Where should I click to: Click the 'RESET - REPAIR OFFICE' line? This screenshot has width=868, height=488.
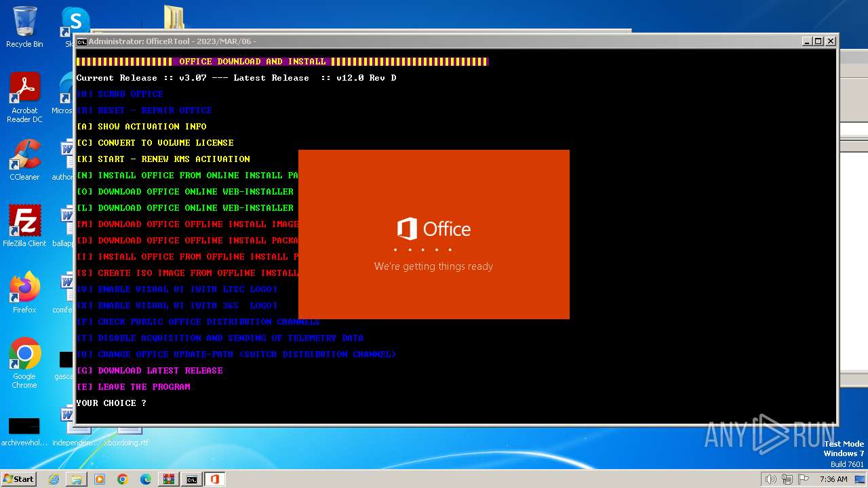coord(144,110)
